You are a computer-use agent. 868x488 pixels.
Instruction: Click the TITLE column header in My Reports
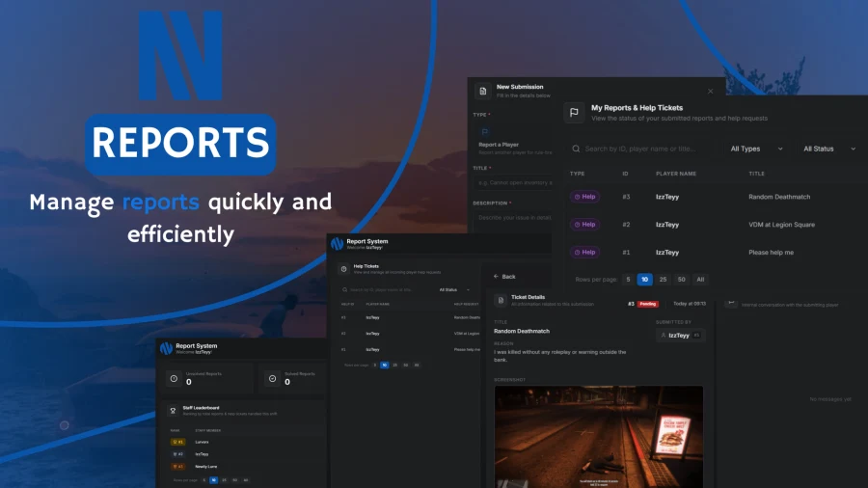pyautogui.click(x=756, y=174)
